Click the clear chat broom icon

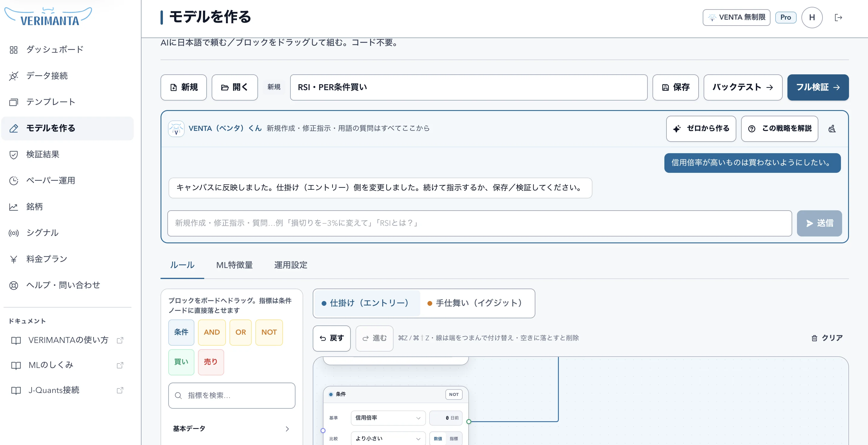pos(832,129)
